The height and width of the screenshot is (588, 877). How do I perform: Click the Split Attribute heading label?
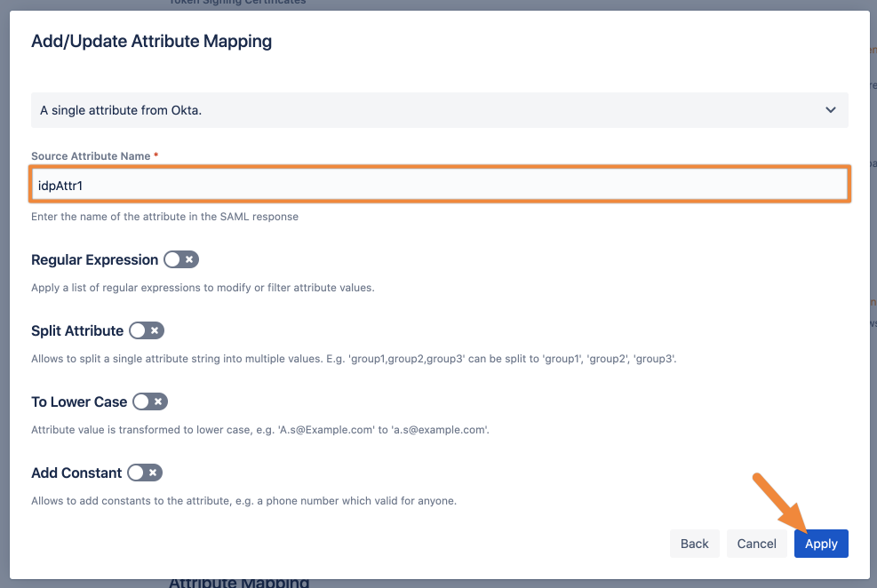pos(77,330)
